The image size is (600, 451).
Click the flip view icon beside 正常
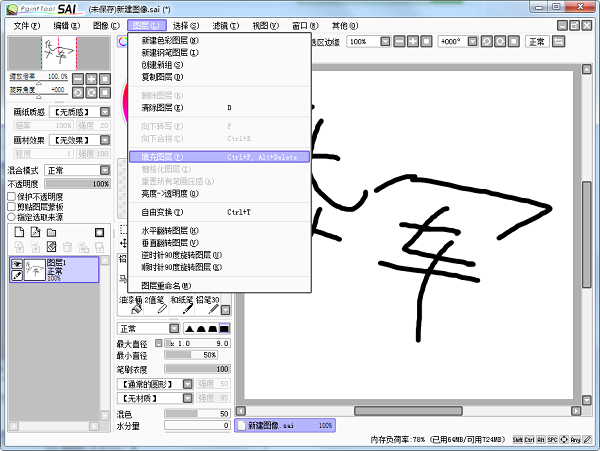559,41
